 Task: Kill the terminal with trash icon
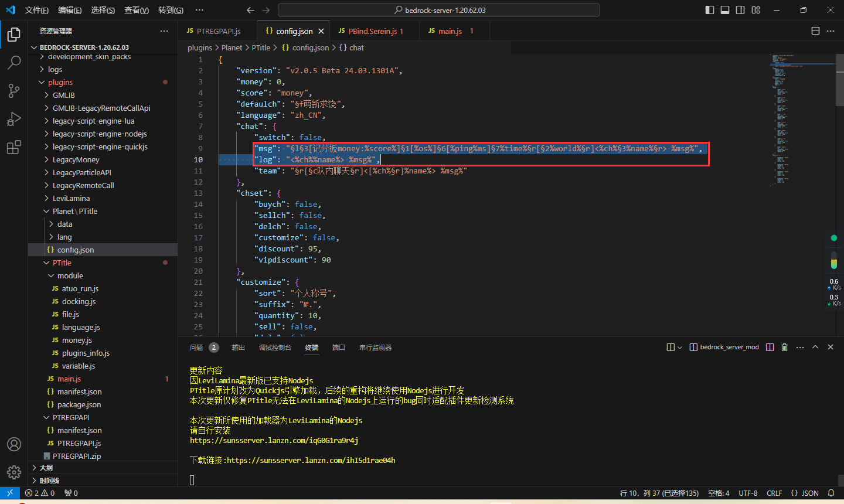click(x=785, y=348)
